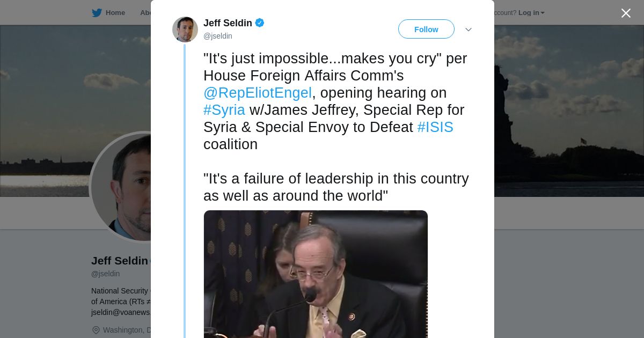Click the Jeff Seldin profile name heading
The width and height of the screenshot is (644, 338).
(x=120, y=261)
